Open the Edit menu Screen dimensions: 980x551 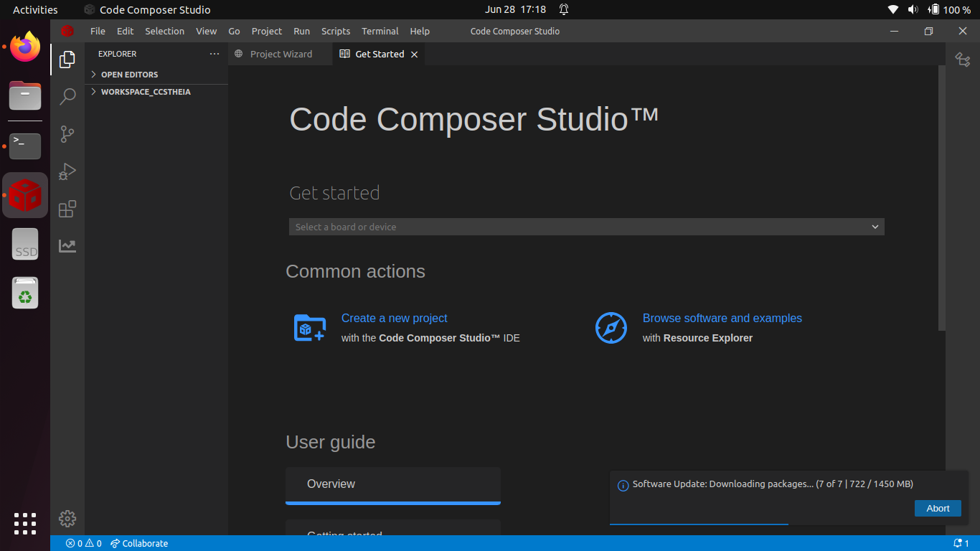click(x=126, y=31)
